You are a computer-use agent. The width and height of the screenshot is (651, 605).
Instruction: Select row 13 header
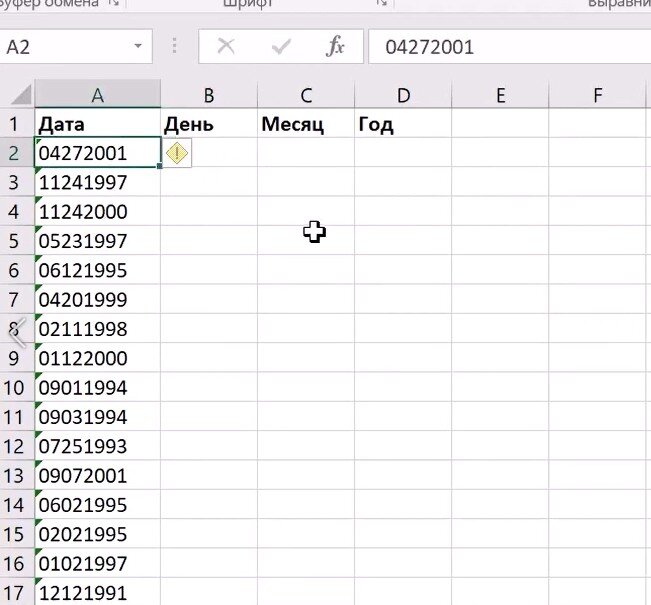click(x=17, y=475)
